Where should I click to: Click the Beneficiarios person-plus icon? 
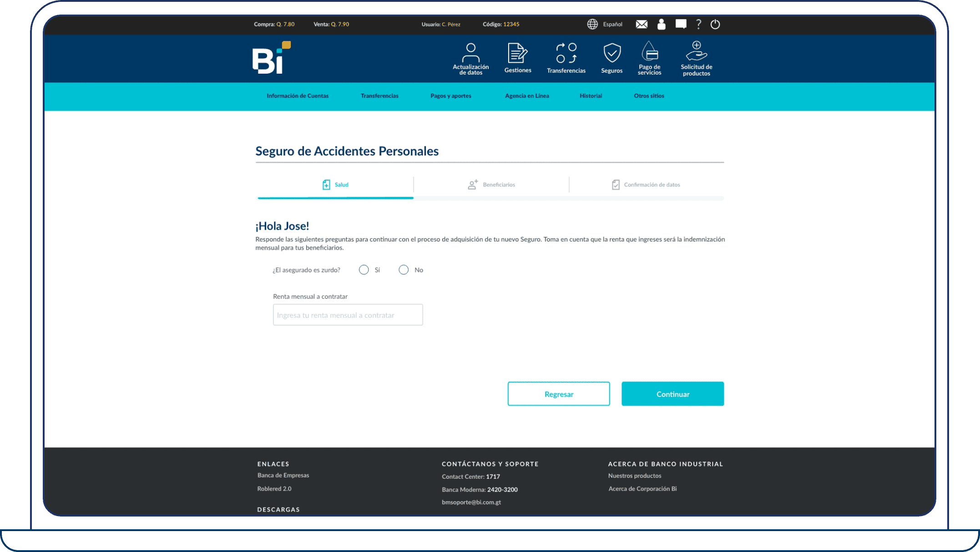[473, 185]
